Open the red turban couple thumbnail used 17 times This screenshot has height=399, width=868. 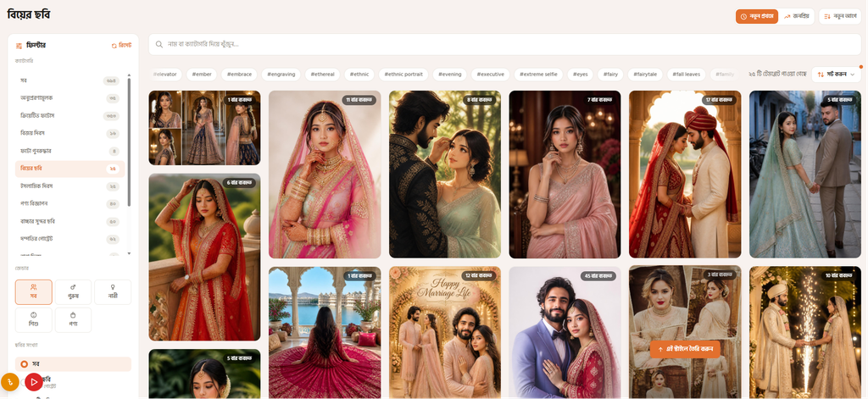point(685,175)
